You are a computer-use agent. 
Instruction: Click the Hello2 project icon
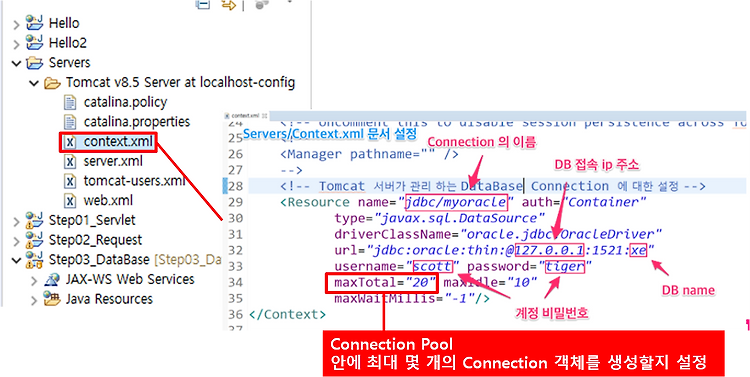tap(34, 43)
